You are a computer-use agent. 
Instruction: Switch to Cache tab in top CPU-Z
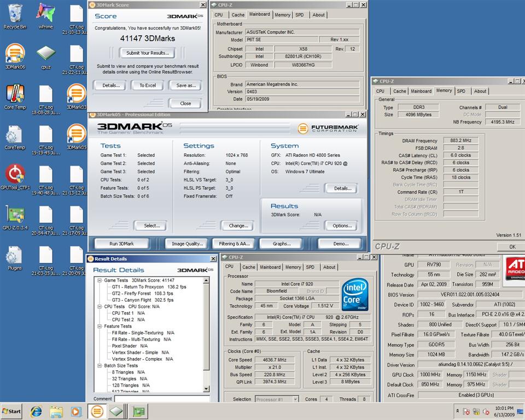click(238, 15)
